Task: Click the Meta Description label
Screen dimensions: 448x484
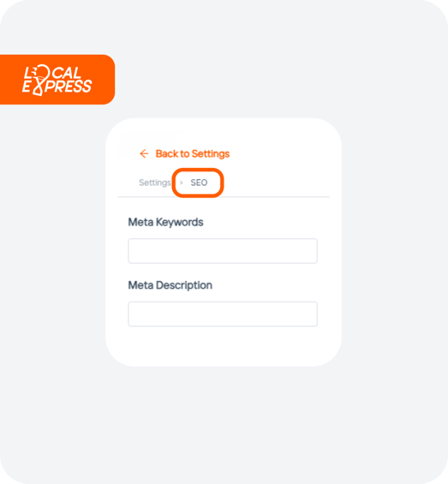Action: (x=170, y=285)
